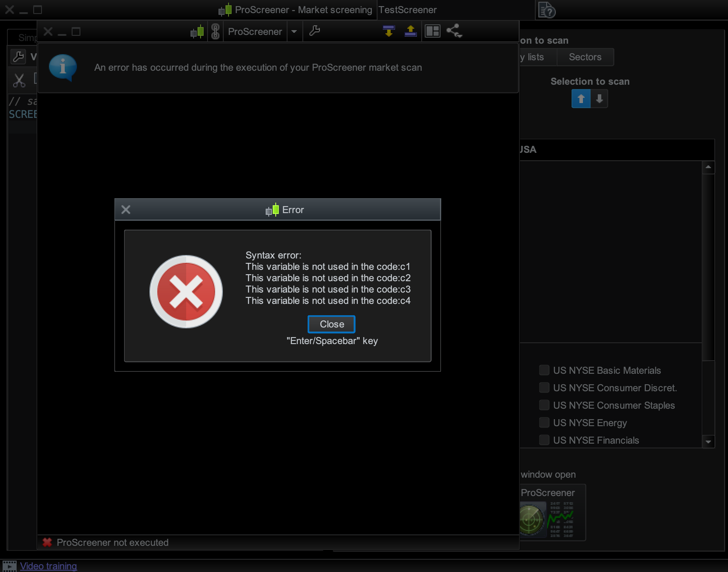Check US NYSE Basic Materials
Image resolution: width=728 pixels, height=572 pixels.
click(544, 370)
